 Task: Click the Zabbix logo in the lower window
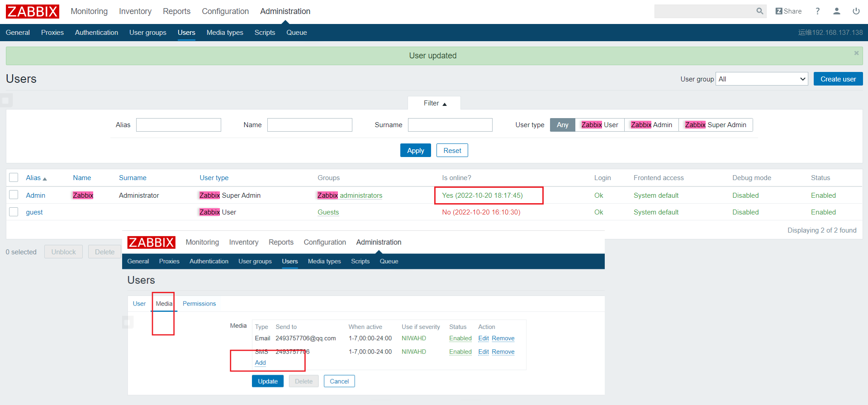[x=151, y=243]
